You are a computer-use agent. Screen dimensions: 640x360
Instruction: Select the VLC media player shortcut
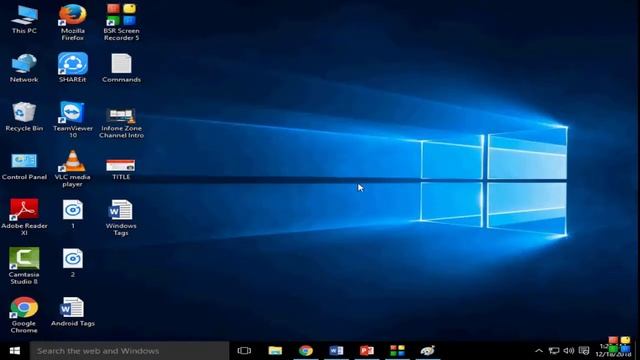73,169
